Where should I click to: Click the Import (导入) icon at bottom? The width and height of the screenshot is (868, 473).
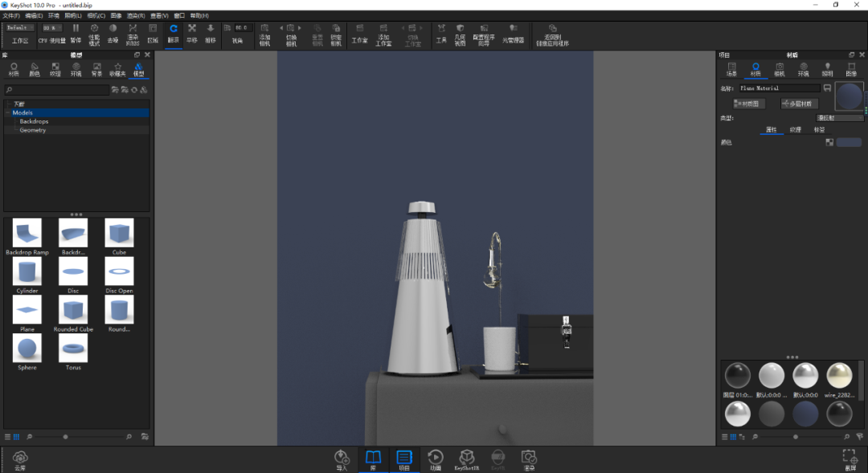click(342, 459)
